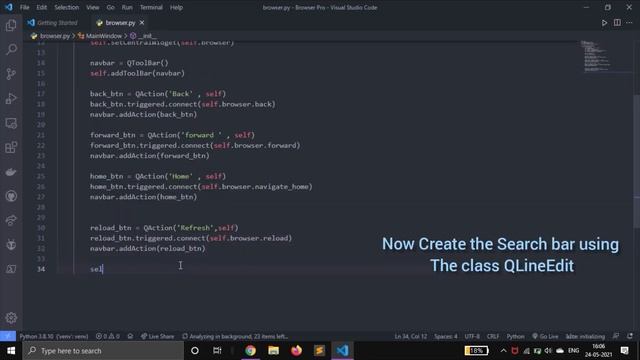This screenshot has width=640, height=360.
Task: Open the Go menu
Action: click(x=111, y=7)
